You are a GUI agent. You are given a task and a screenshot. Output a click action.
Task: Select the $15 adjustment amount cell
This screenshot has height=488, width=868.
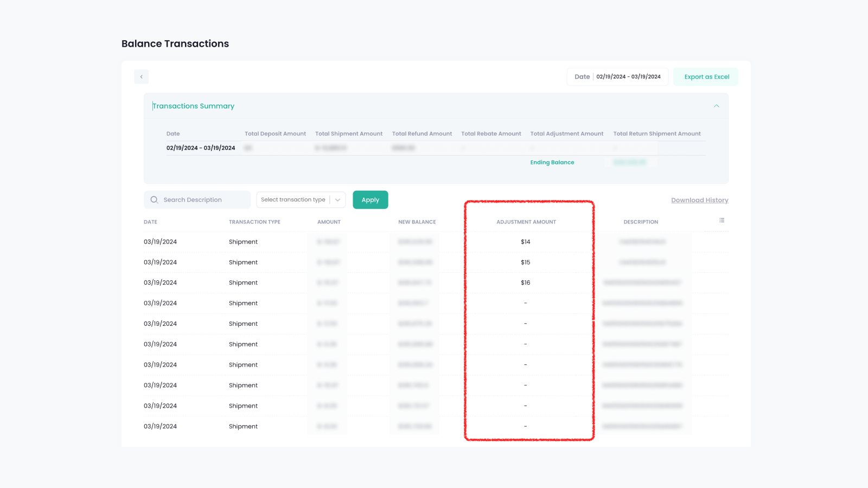tap(525, 262)
